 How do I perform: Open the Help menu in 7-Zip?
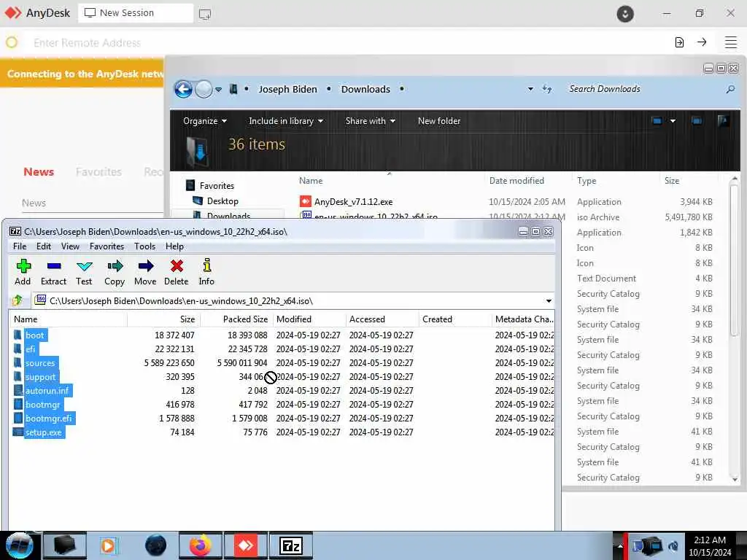click(x=174, y=246)
